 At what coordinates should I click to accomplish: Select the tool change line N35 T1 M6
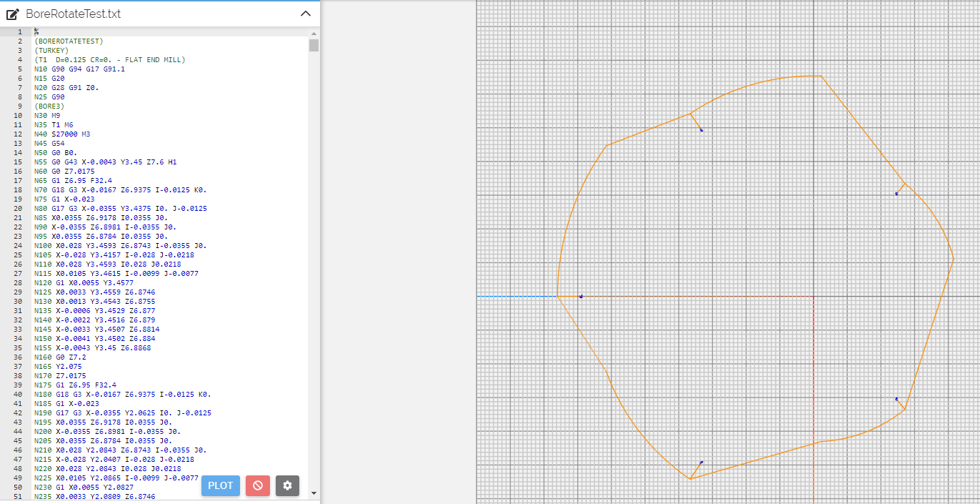pos(55,124)
